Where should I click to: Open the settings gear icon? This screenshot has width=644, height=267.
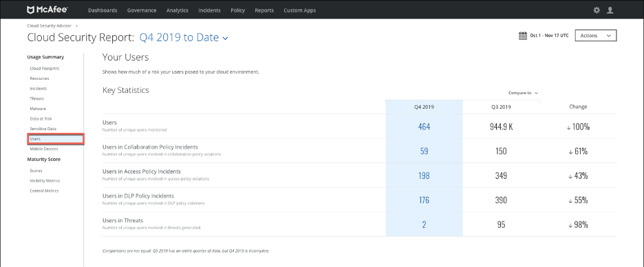(597, 10)
